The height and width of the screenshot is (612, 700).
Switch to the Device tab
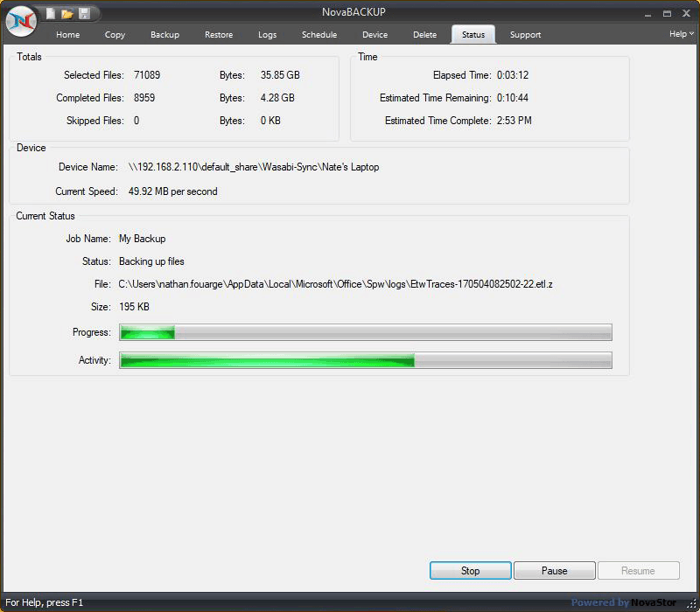(375, 35)
